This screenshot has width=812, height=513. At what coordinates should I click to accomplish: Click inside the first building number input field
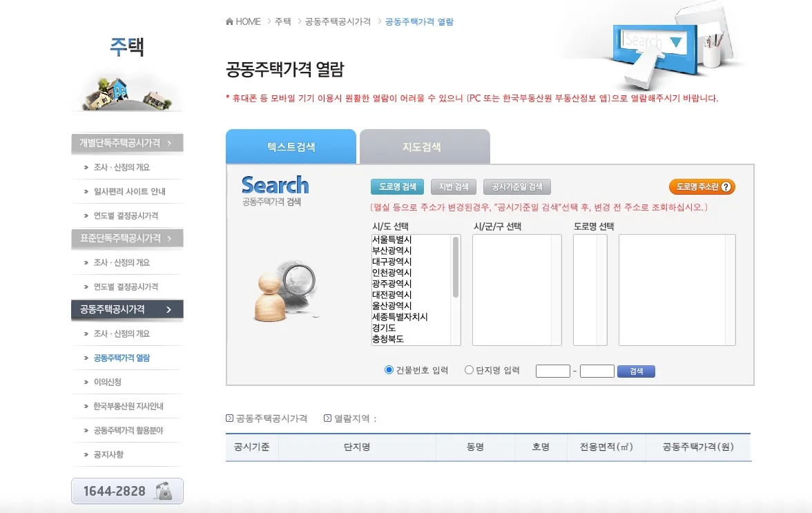click(552, 371)
